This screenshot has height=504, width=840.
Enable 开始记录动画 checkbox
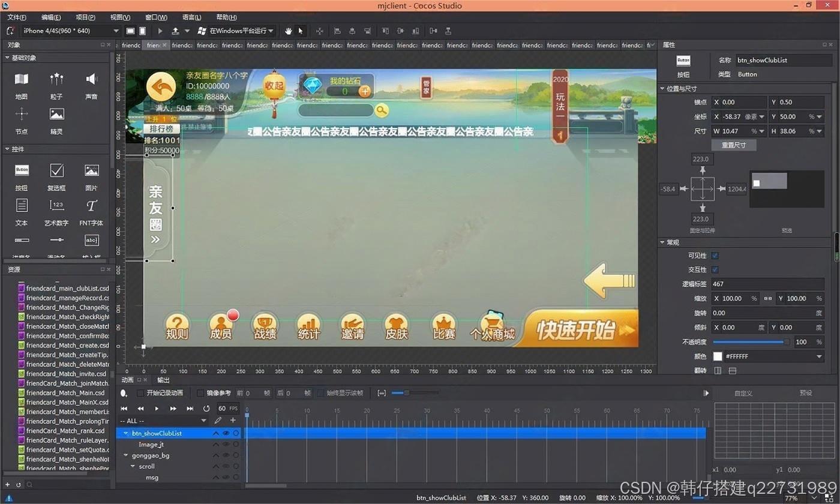[x=140, y=393]
